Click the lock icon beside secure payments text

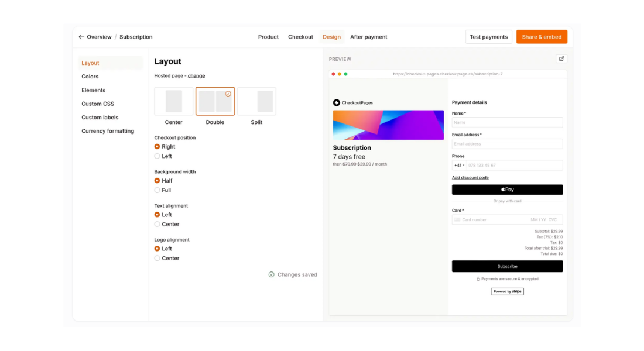point(478,279)
